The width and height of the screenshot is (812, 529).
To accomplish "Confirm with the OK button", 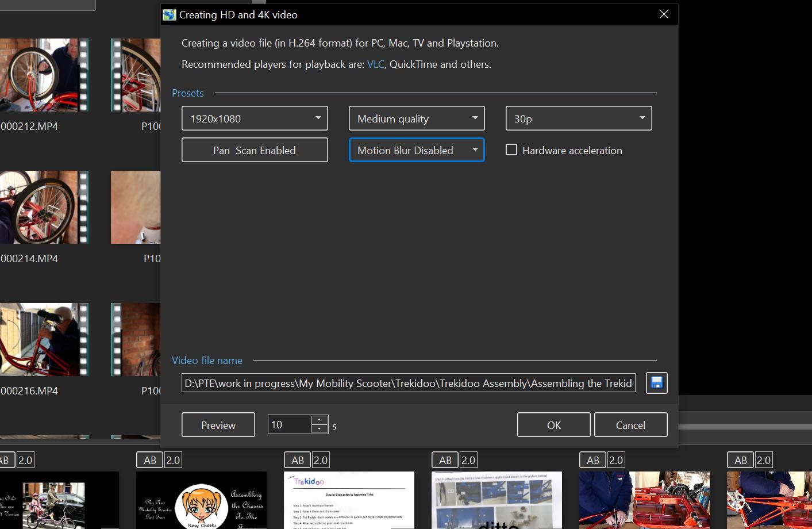I will (553, 425).
